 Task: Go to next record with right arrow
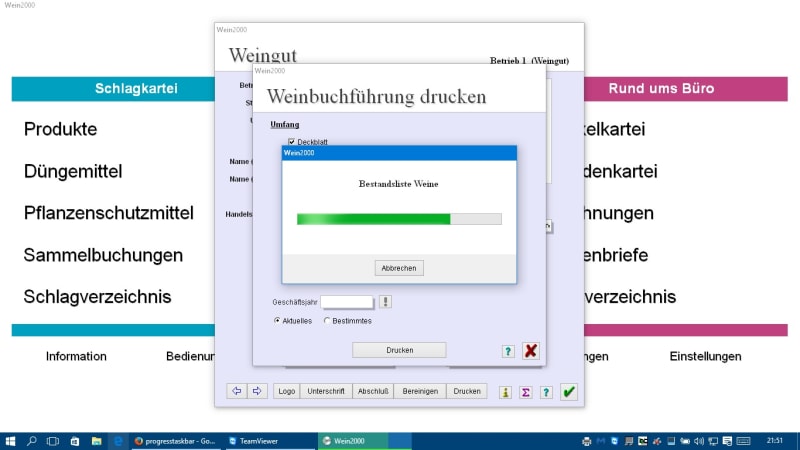(257, 391)
